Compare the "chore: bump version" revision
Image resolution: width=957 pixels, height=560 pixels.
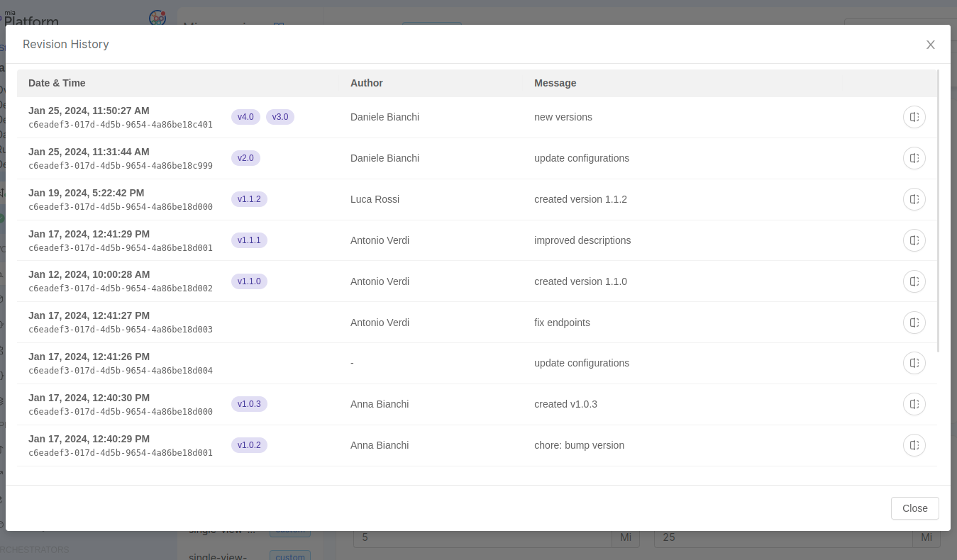(914, 445)
